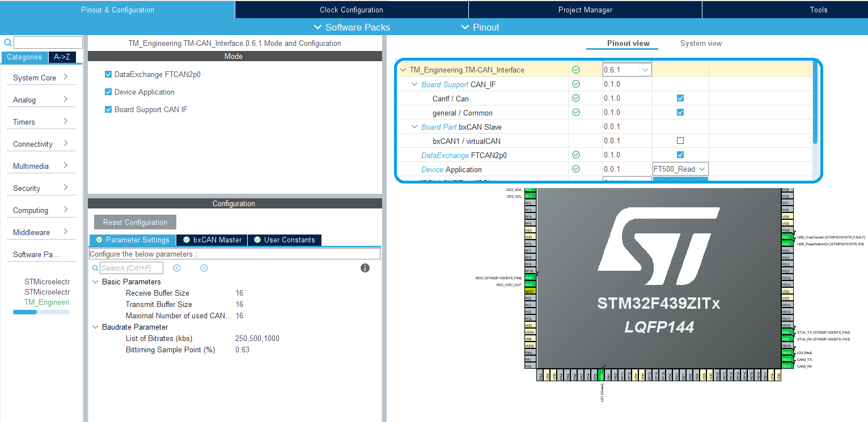Collapse the Baudrate Parameter section
The image size is (868, 422).
pyautogui.click(x=95, y=327)
